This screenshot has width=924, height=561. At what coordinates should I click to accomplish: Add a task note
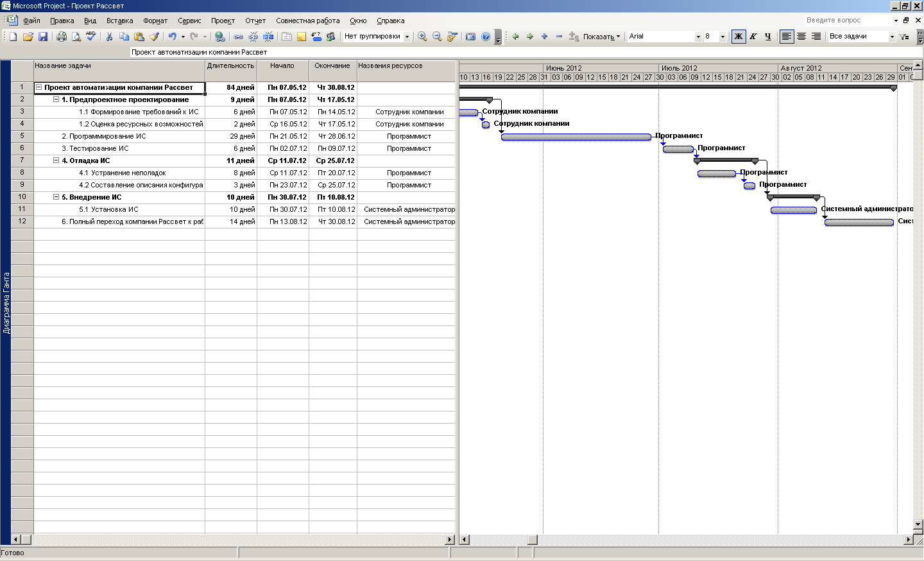pyautogui.click(x=302, y=37)
